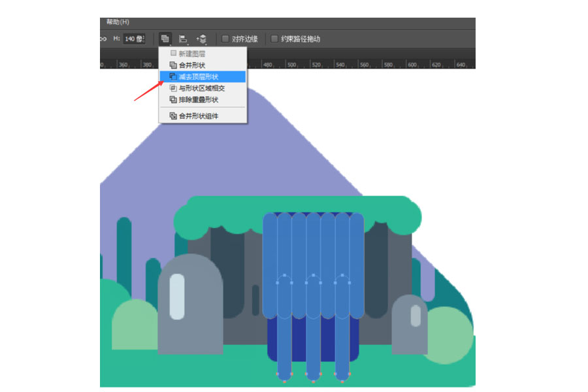Screen dimensions: 588x392
Task: Enable the 对齐边缘 checkbox
Action: tap(225, 39)
